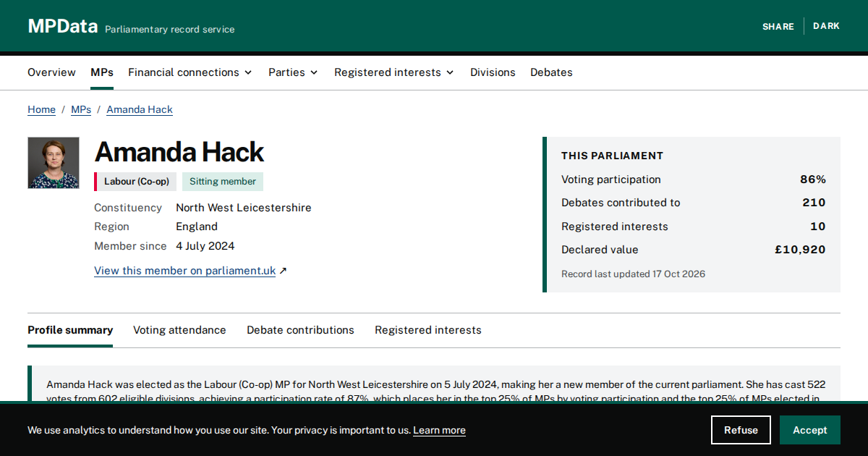This screenshot has height=456, width=868.
Task: Click the MPs breadcrumb link
Action: point(81,109)
